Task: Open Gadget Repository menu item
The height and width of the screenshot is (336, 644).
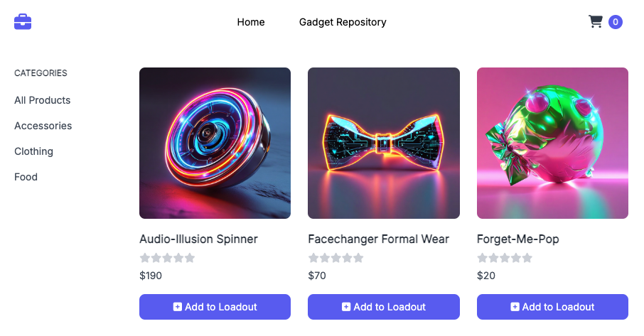Action: [343, 22]
